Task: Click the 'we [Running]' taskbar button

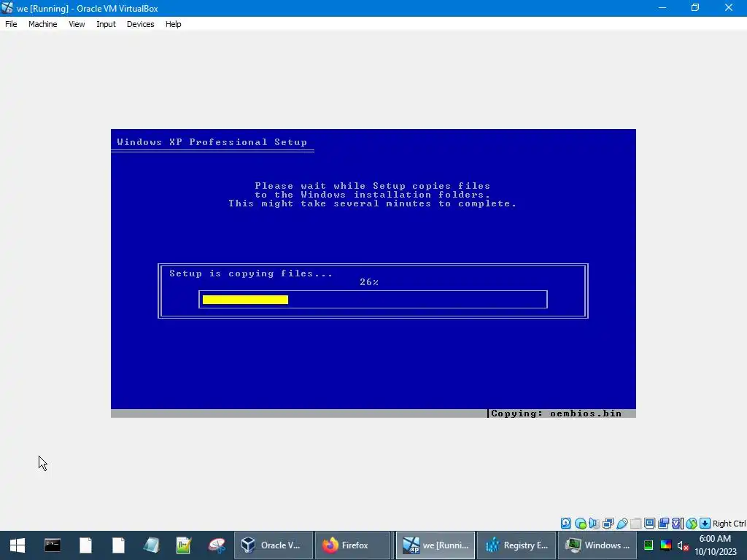Action: (436, 545)
